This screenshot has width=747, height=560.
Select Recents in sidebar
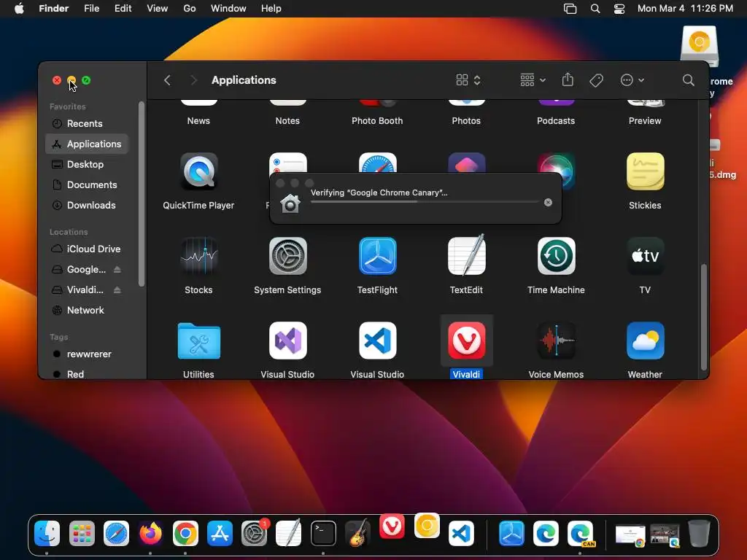click(87, 124)
